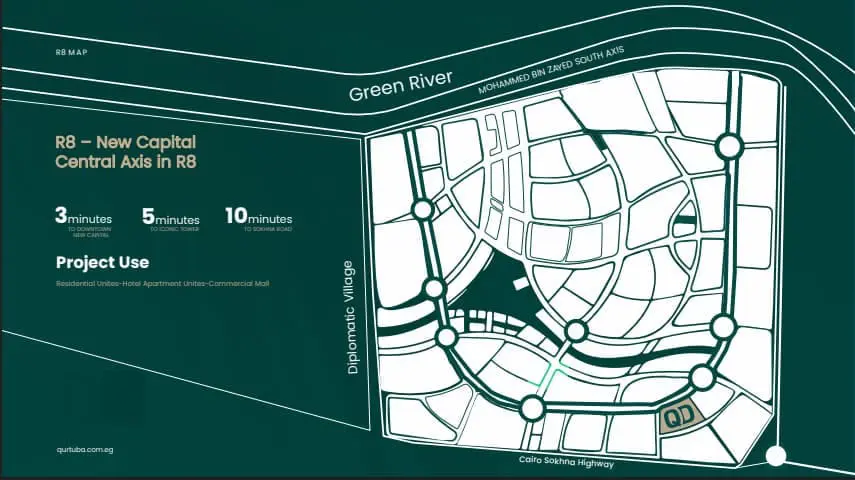855x480 pixels.
Task: Select the east-side roundabout on the right vertical road
Action: [x=722, y=327]
